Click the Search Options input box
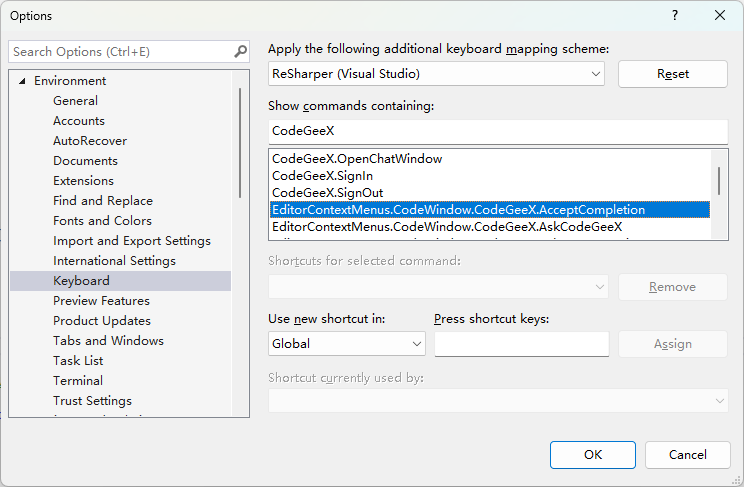This screenshot has width=744, height=487. click(x=120, y=51)
